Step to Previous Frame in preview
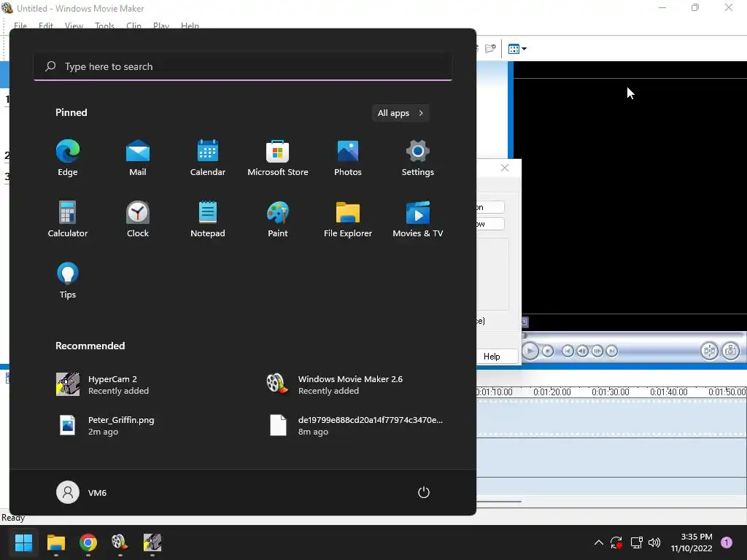 click(582, 351)
